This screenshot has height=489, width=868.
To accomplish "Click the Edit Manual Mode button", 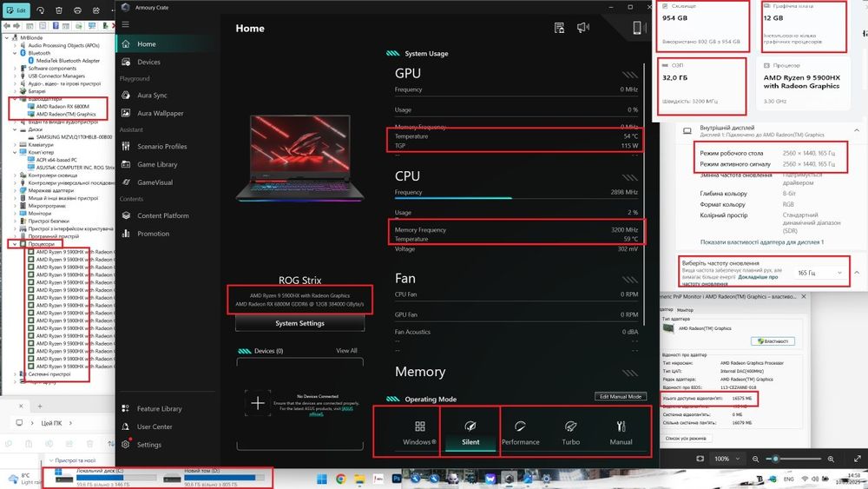I will pos(621,397).
